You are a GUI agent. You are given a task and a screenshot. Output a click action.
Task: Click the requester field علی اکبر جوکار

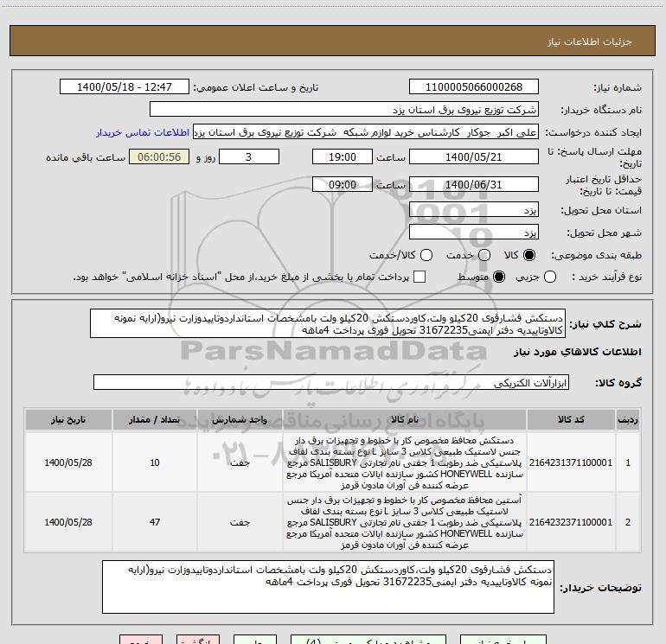click(366, 132)
